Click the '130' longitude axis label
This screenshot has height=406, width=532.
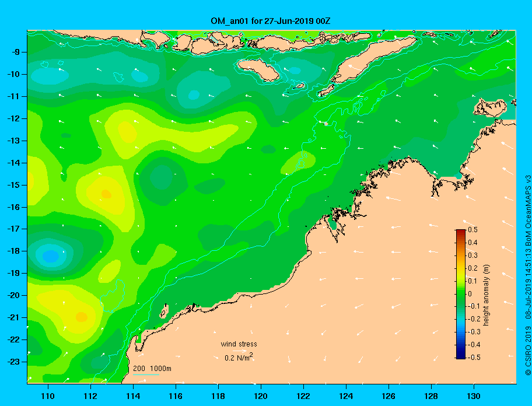[474, 396]
